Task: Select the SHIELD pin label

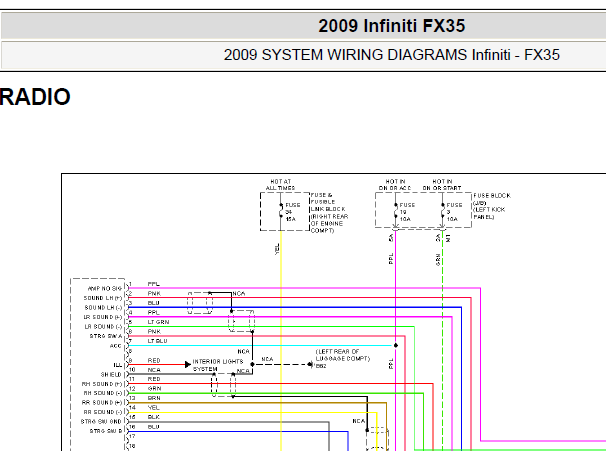Action: click(x=111, y=374)
